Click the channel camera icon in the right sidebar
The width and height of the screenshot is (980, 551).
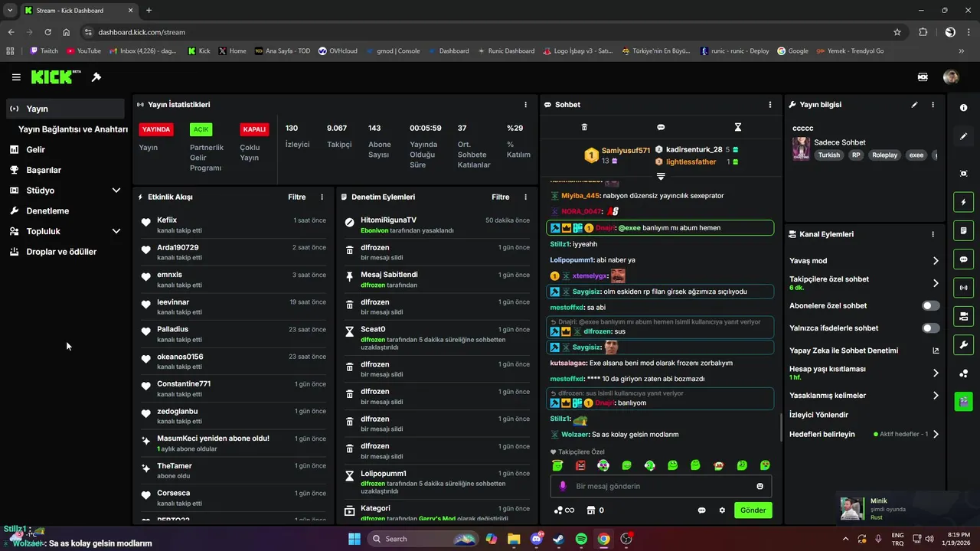tap(963, 316)
